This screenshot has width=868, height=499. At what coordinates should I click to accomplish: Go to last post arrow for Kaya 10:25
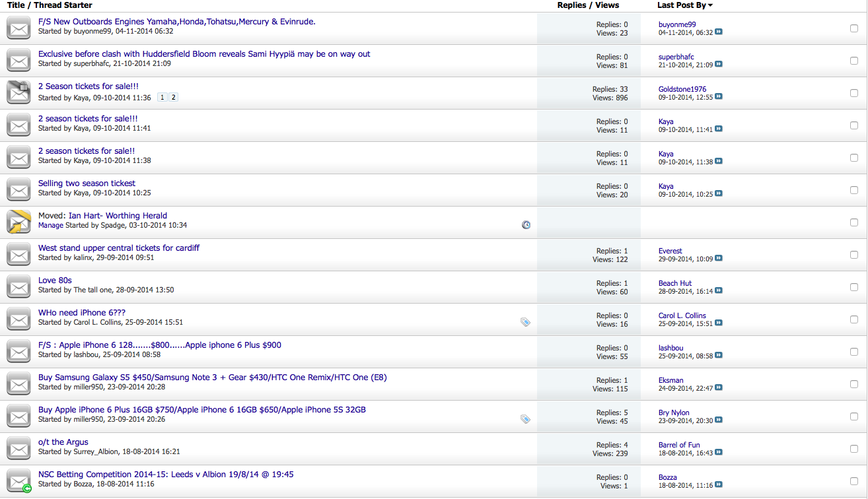tap(719, 193)
